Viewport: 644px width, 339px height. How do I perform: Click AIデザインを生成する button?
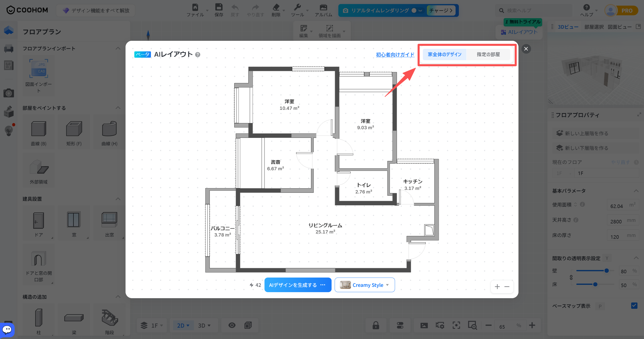pos(298,285)
